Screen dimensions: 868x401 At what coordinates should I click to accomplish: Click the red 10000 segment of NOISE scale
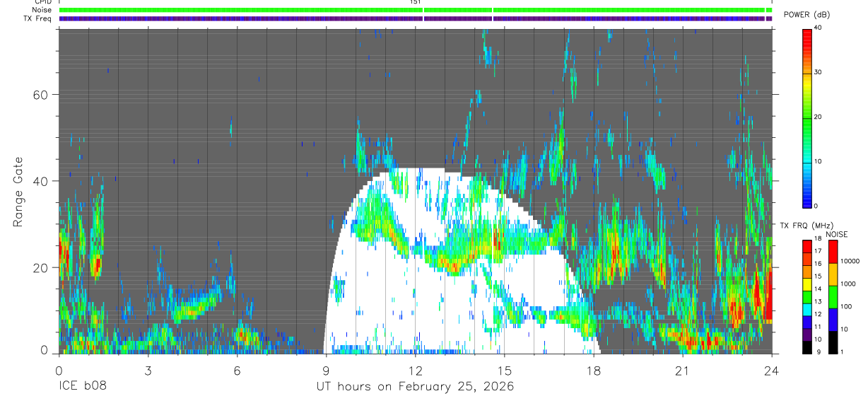tap(833, 252)
